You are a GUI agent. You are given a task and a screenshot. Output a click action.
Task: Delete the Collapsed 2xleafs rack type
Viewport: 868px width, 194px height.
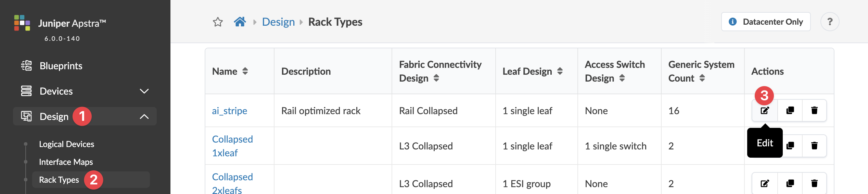tap(814, 183)
